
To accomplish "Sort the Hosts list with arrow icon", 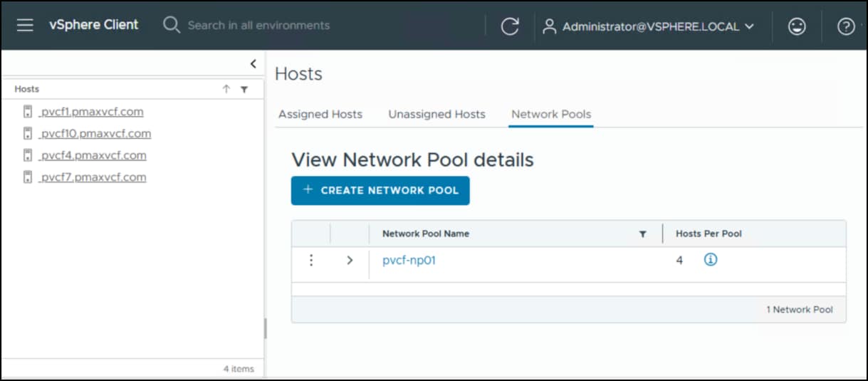I will 226,89.
